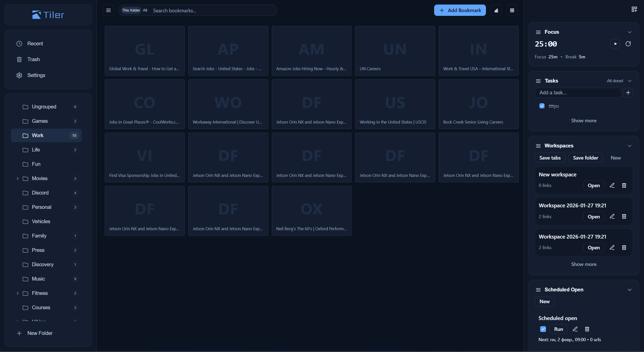Expand the Movies folder in sidebar

click(17, 178)
